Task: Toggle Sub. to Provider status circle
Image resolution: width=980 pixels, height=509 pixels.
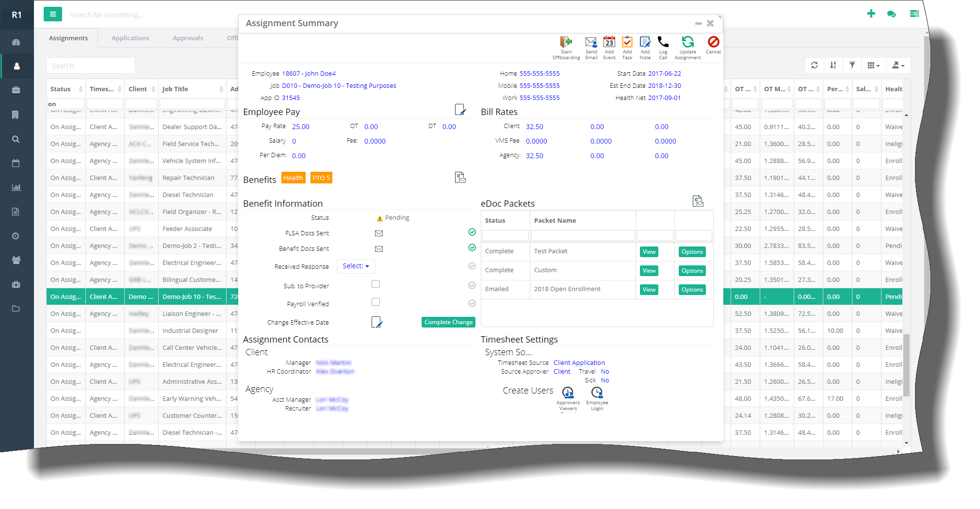Action: point(472,285)
